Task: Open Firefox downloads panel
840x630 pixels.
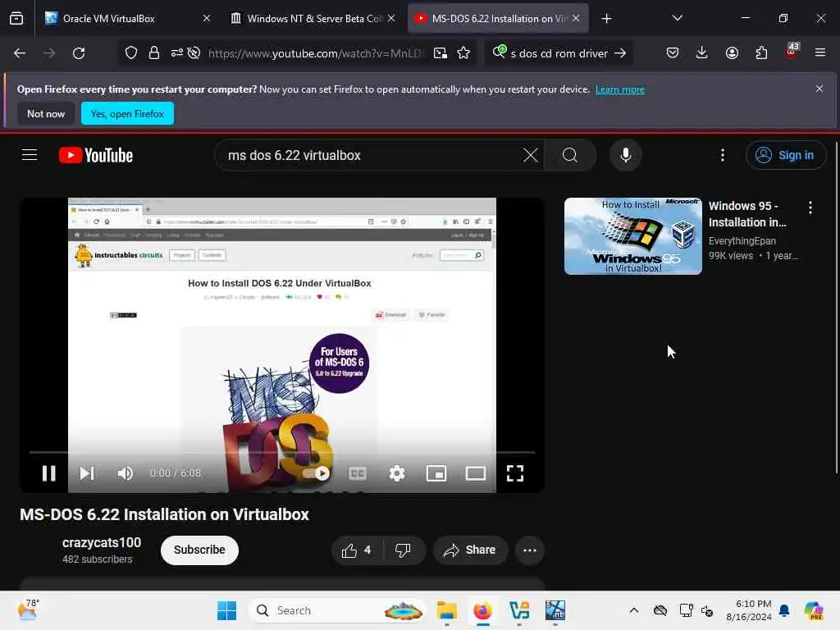Action: [x=702, y=52]
